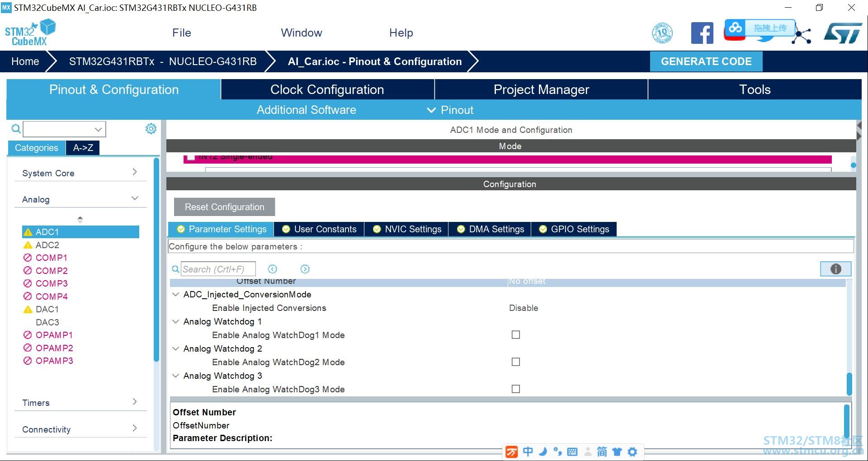Collapse Analog Watchdog 2 group
This screenshot has height=461, width=868.
[x=176, y=349]
